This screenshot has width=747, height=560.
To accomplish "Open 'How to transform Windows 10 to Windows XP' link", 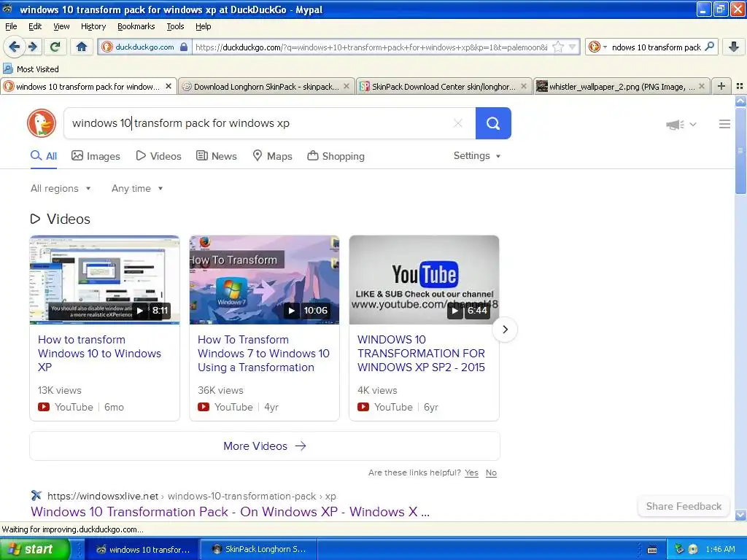I will (99, 354).
